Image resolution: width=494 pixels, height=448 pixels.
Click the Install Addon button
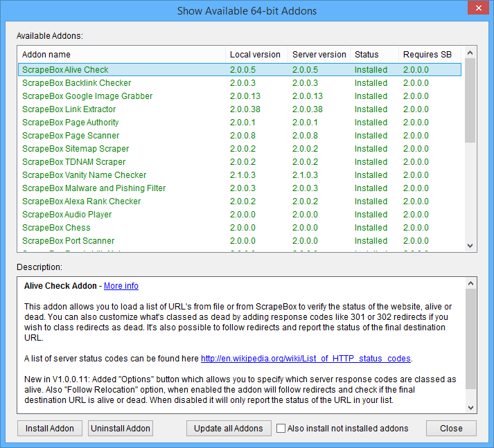pyautogui.click(x=50, y=428)
